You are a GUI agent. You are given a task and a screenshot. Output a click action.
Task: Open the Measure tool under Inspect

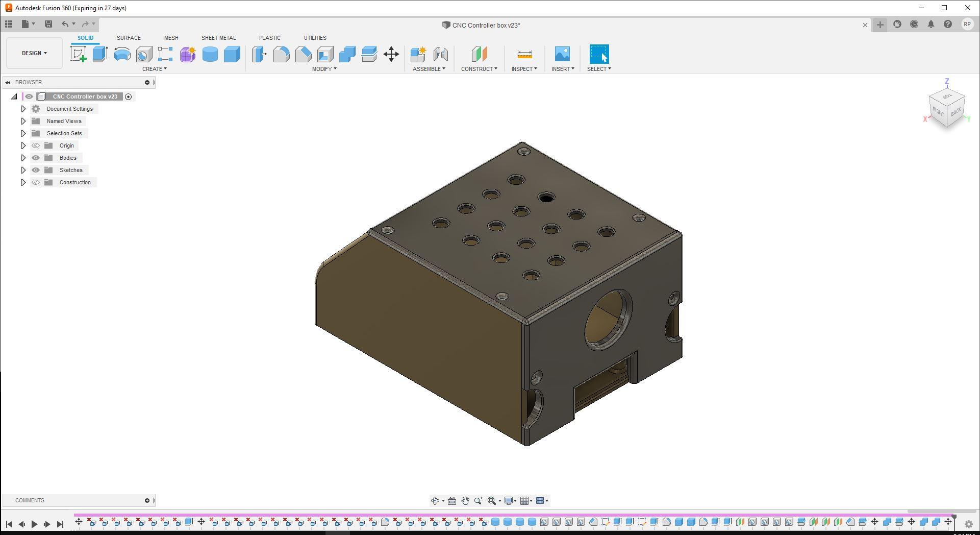click(524, 54)
